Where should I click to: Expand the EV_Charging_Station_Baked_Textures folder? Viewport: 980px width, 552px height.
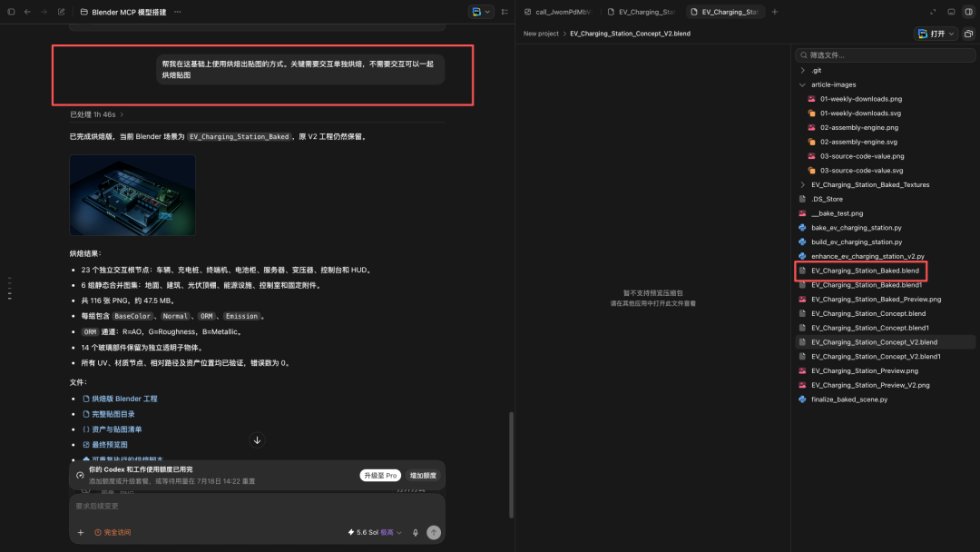[802, 185]
